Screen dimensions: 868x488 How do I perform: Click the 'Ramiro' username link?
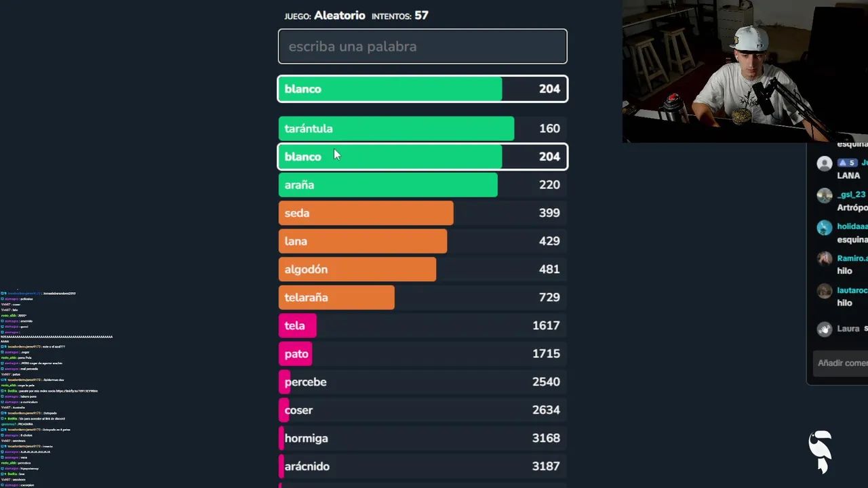tap(852, 258)
